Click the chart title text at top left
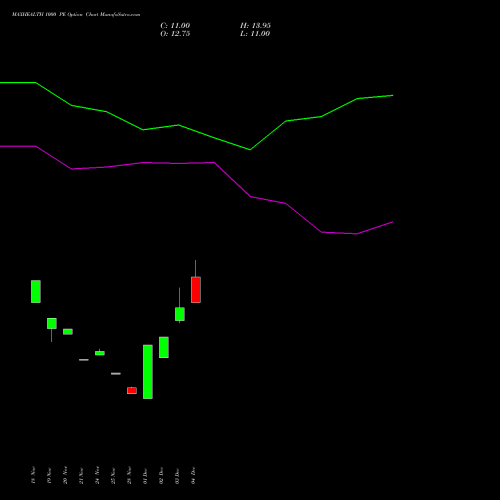The height and width of the screenshot is (500, 500). (76, 15)
